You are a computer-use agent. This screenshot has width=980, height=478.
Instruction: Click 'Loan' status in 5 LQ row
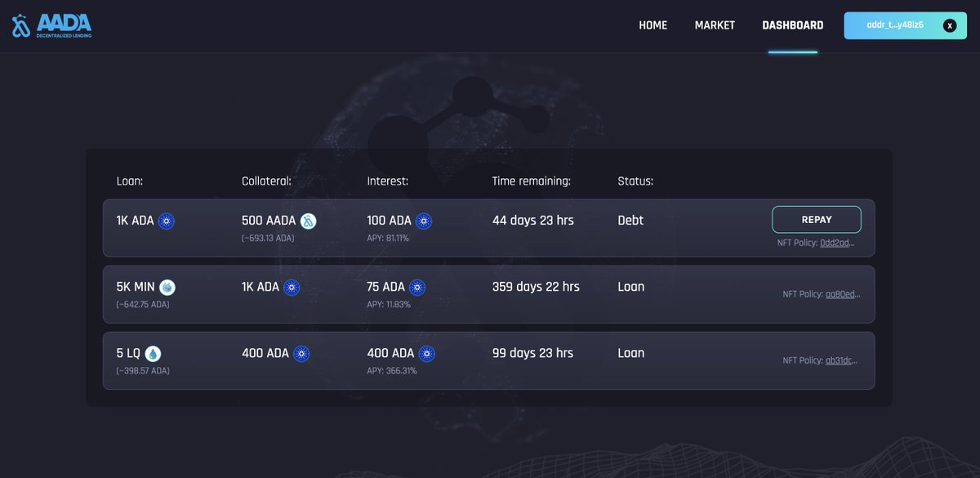tap(631, 353)
